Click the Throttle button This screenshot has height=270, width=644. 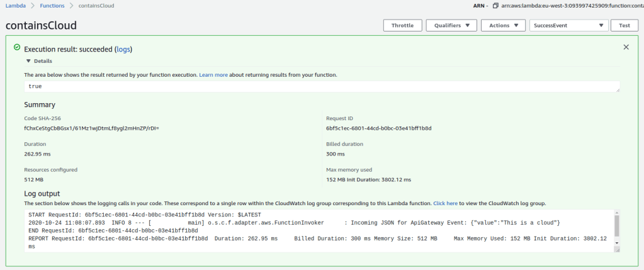coord(402,25)
